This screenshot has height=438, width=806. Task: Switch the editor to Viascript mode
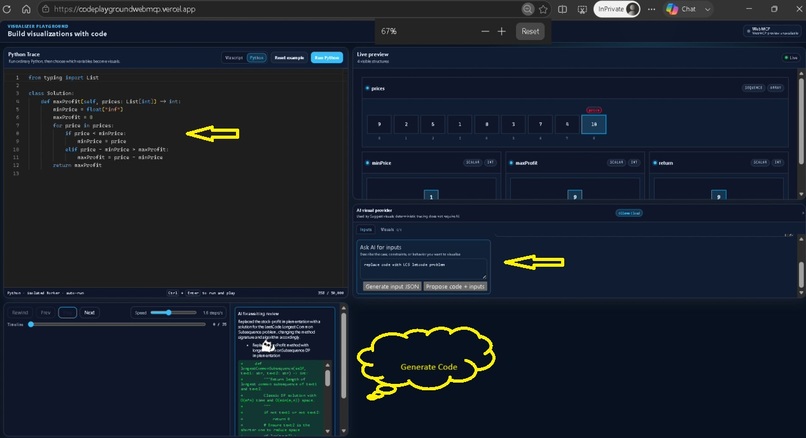tap(234, 58)
